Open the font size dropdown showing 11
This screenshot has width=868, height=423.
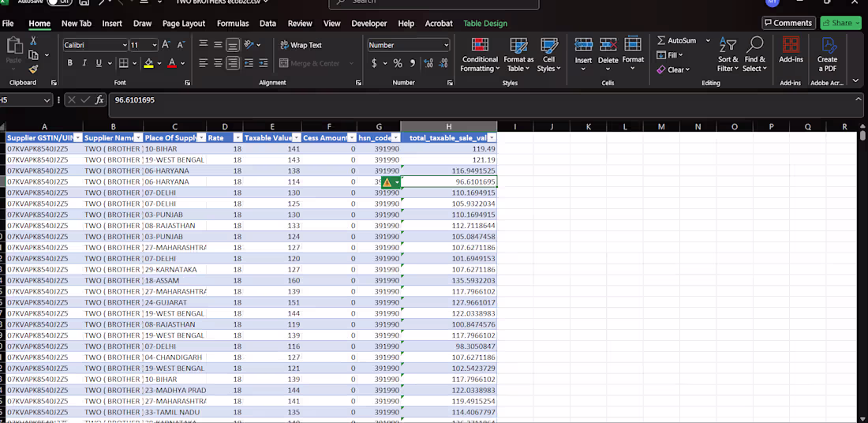click(x=154, y=46)
